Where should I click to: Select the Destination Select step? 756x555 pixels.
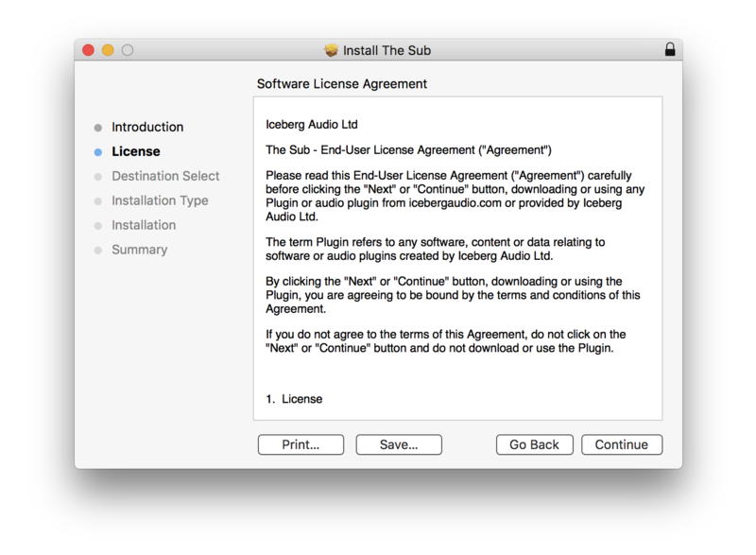[x=165, y=176]
